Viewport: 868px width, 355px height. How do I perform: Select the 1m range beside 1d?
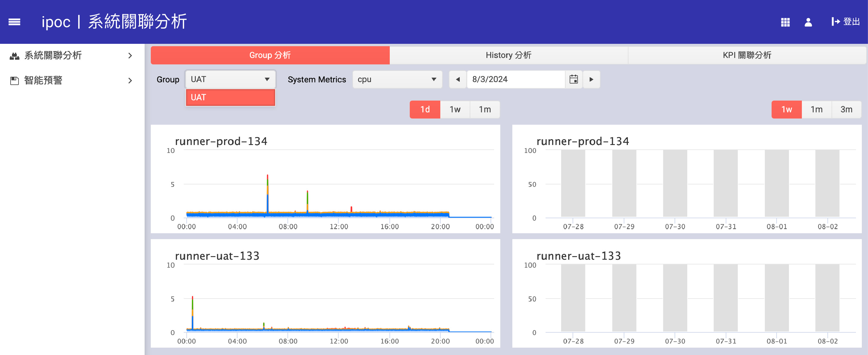485,109
